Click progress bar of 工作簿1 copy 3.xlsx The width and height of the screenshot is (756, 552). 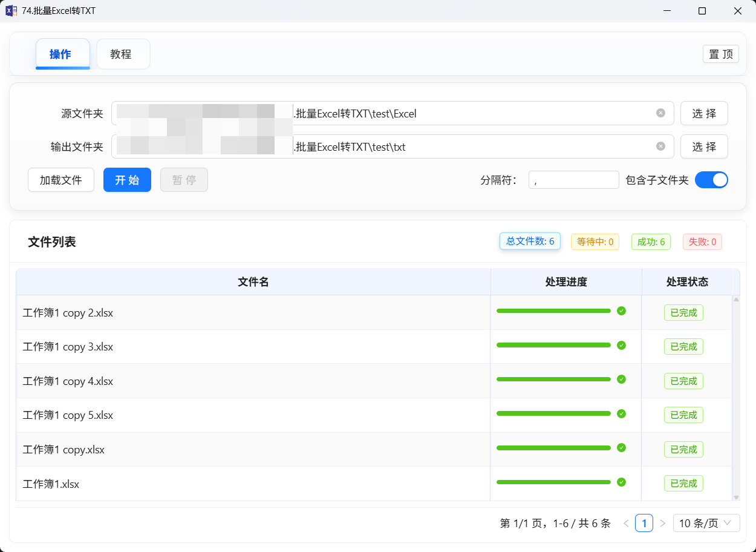pyautogui.click(x=553, y=345)
